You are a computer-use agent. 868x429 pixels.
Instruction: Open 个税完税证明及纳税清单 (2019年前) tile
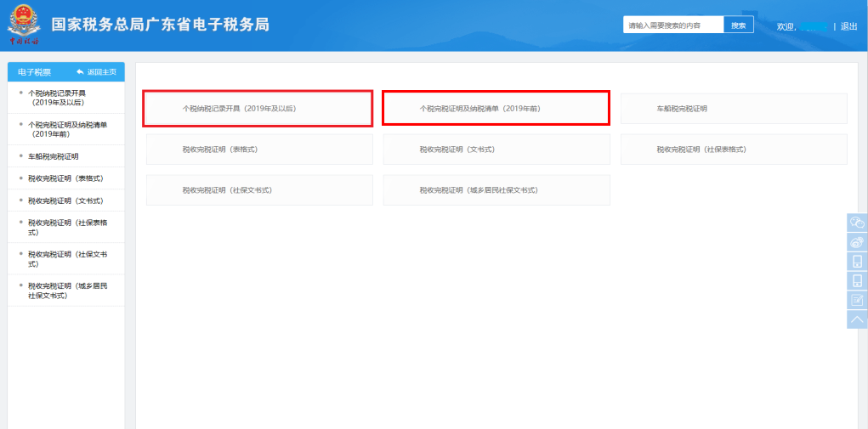(496, 109)
